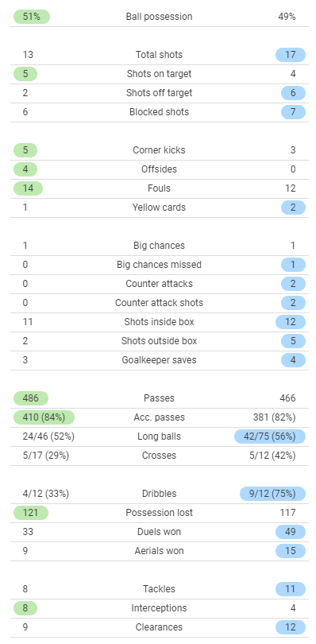Click the 410 (84%) accurate passes badge

tap(44, 417)
